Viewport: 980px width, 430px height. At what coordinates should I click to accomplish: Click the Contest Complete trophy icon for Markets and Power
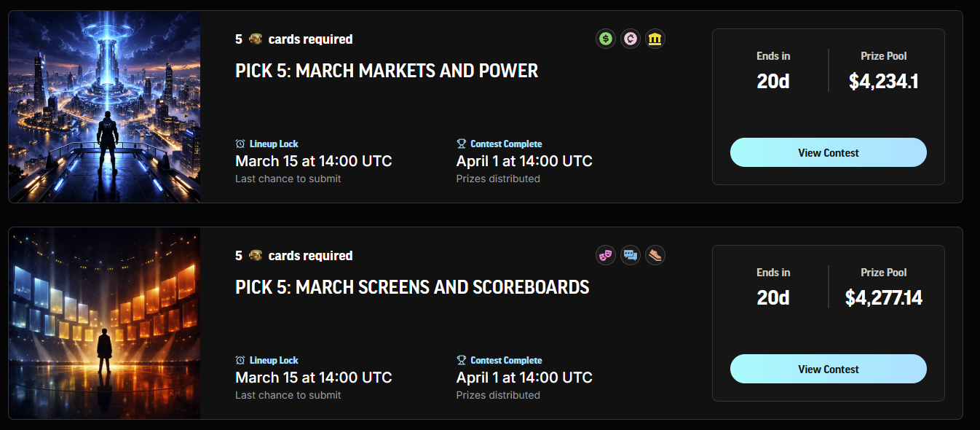pyautogui.click(x=461, y=144)
